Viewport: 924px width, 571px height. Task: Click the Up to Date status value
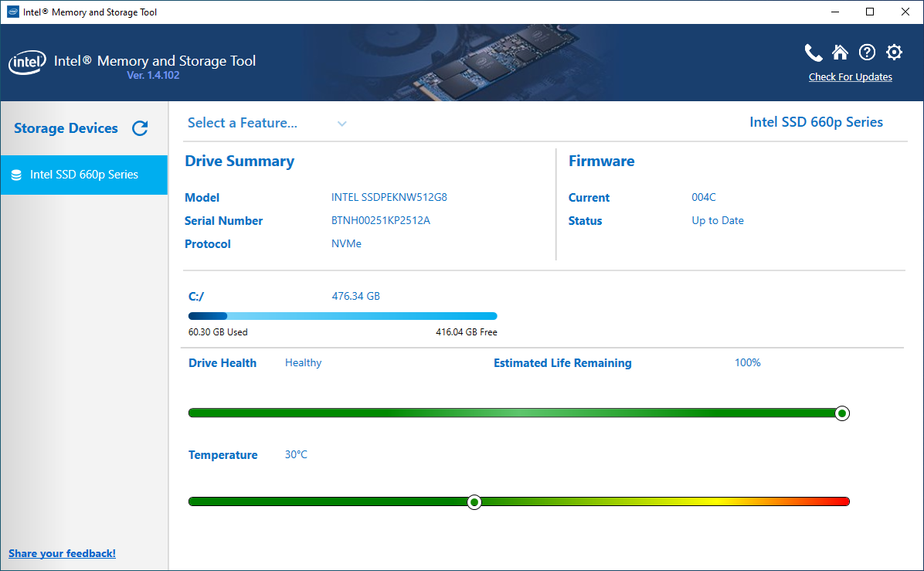717,220
